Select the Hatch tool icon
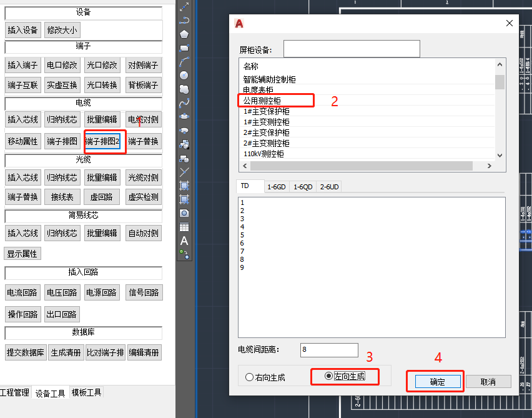Image resolution: width=532 pixels, height=418 pixels. (x=184, y=186)
